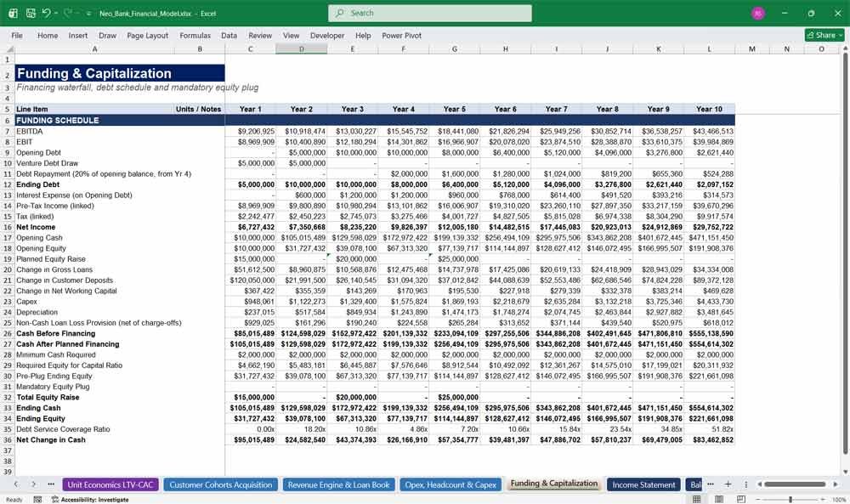Switch to Normal view icon
850x504 pixels.
[x=697, y=499]
